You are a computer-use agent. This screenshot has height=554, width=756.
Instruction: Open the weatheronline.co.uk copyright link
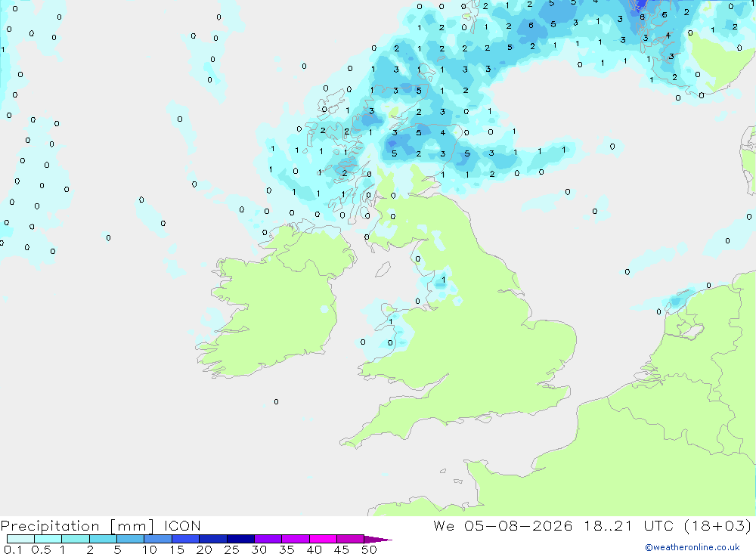(692, 547)
